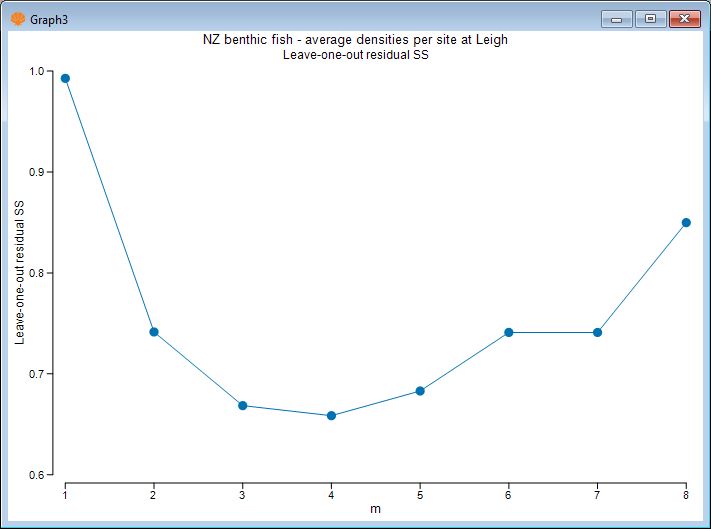Click the data point at m = 6
This screenshot has height=529, width=711.
tap(509, 332)
